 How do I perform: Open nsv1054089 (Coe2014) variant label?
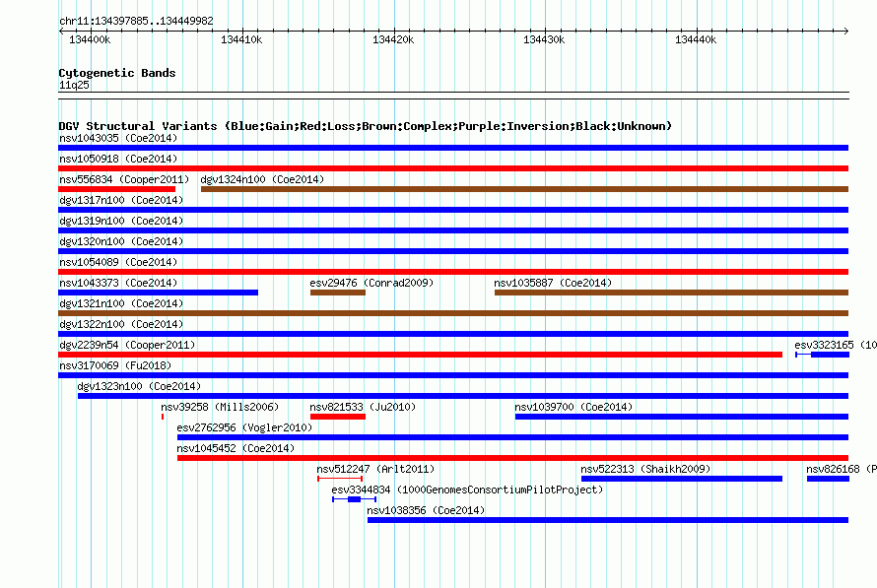point(118,262)
